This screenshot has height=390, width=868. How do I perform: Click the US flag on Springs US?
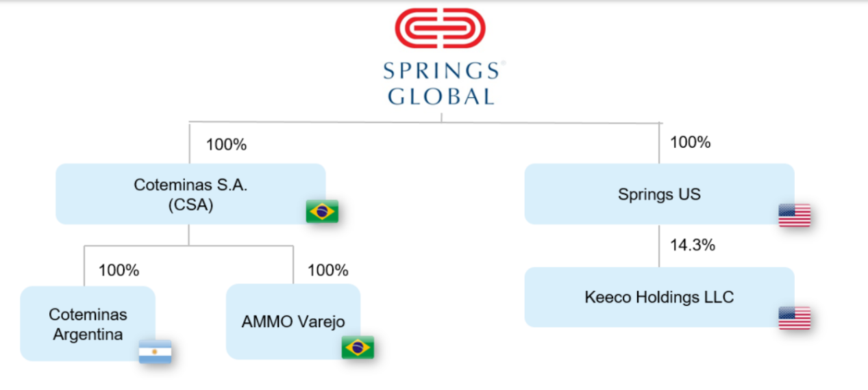point(794,215)
